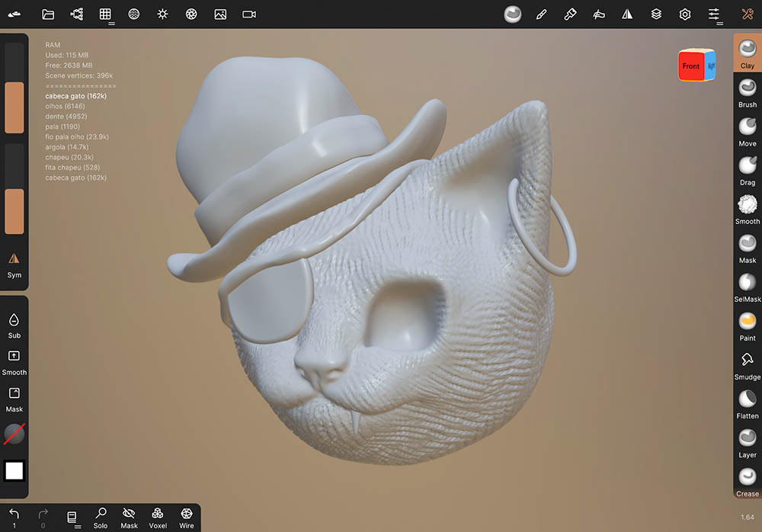This screenshot has width=762, height=532.
Task: Open the Settings gear menu
Action: click(x=685, y=14)
